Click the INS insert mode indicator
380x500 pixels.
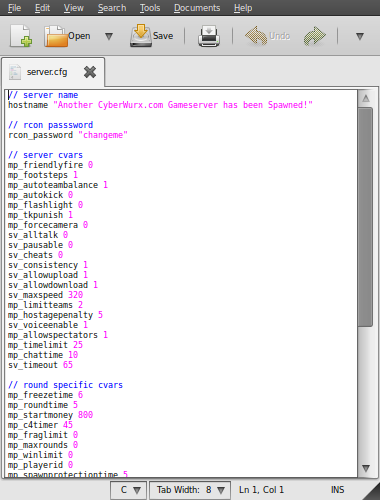pos(337,490)
